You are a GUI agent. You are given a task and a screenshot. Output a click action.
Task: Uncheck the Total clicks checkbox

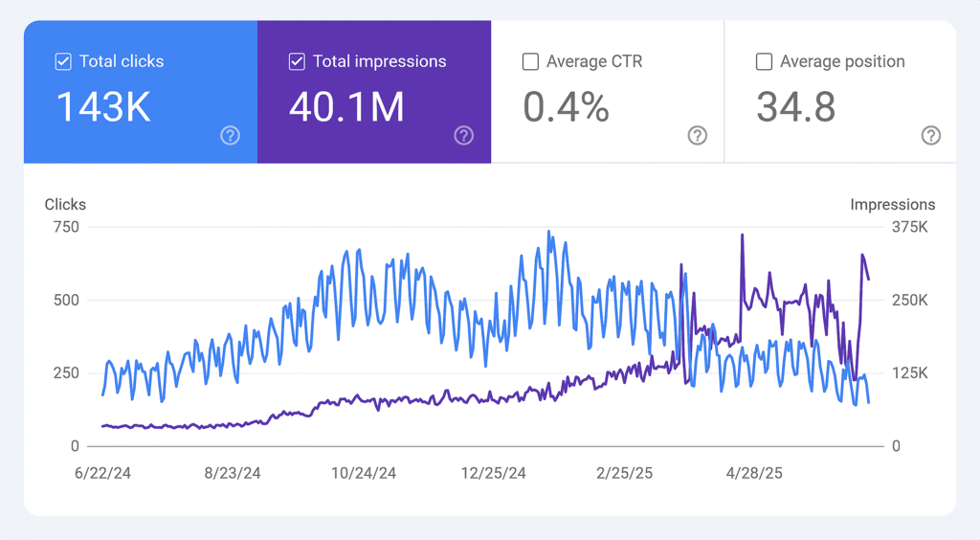[63, 62]
